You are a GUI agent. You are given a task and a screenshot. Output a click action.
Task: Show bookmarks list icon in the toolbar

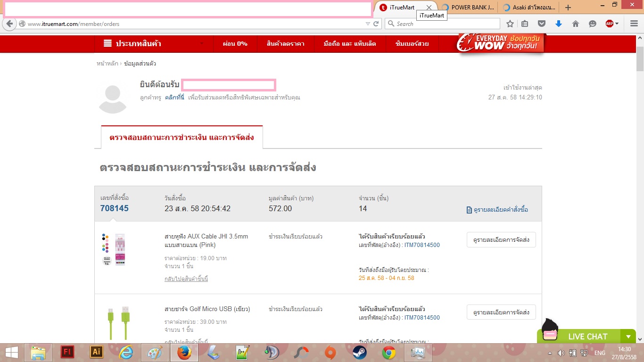coord(525,24)
